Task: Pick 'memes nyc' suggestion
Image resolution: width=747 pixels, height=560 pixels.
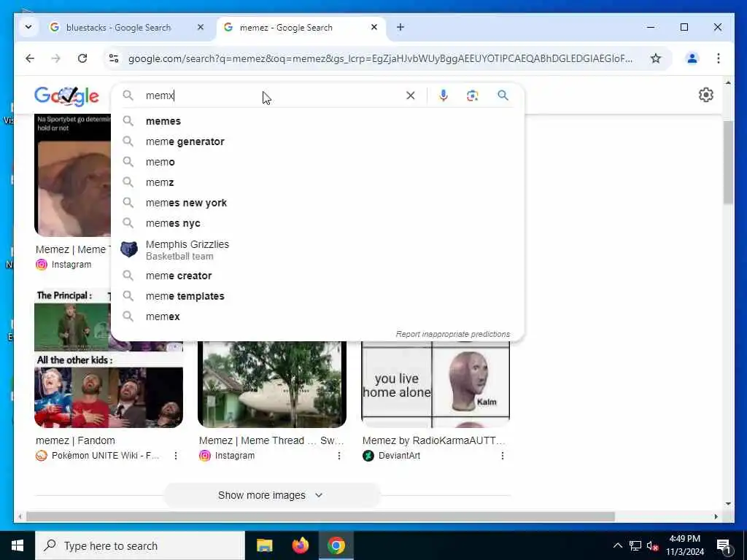Action: click(317, 223)
